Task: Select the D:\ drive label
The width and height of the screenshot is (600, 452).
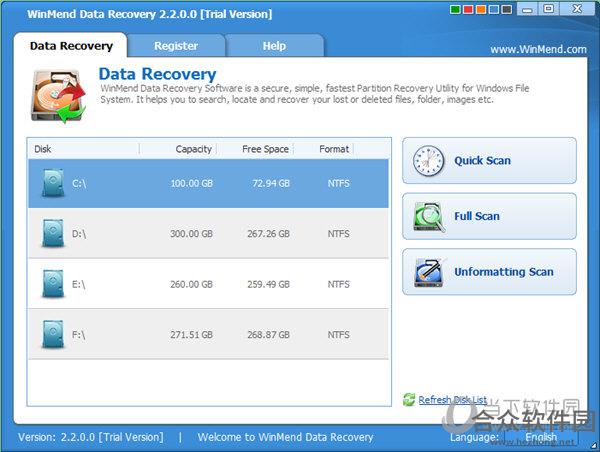Action: coord(79,234)
